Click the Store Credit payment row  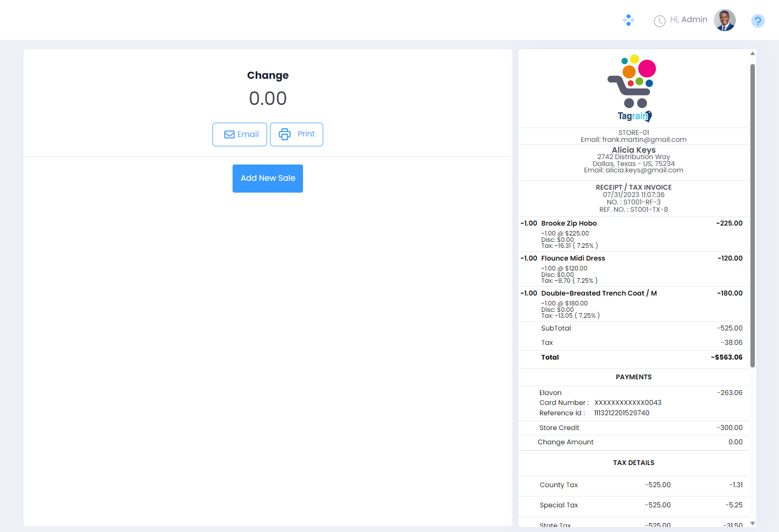tap(559, 428)
